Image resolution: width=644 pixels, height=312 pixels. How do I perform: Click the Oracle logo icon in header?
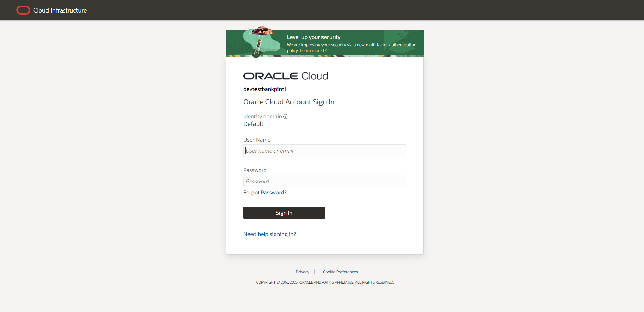coord(23,10)
